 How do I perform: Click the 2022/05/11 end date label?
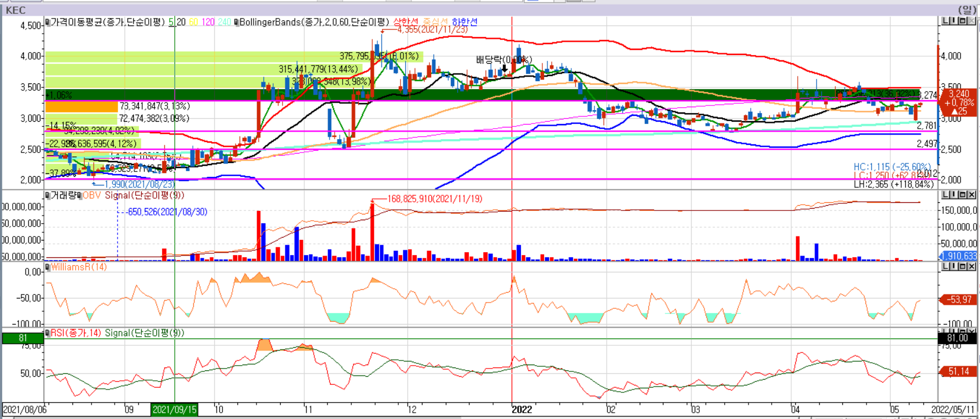point(953,410)
